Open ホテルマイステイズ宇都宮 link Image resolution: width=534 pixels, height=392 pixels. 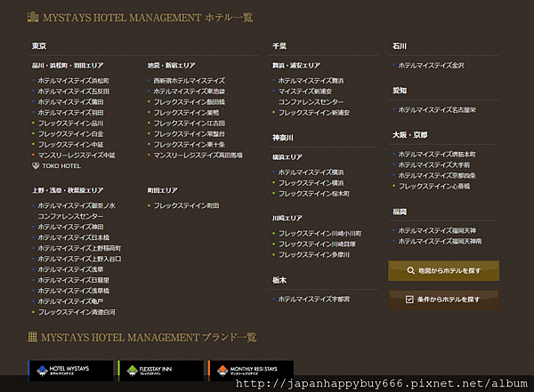(314, 299)
